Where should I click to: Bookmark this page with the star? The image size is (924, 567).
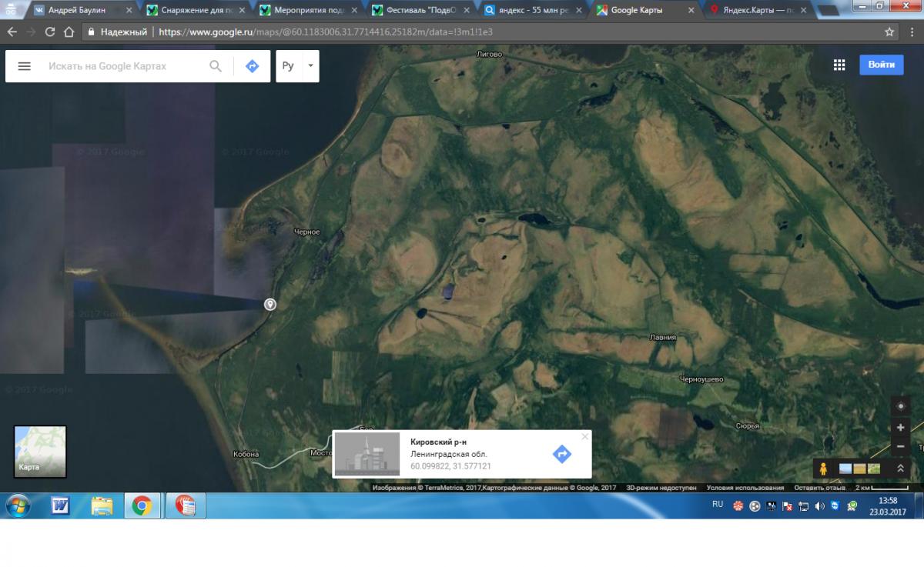pyautogui.click(x=889, y=32)
